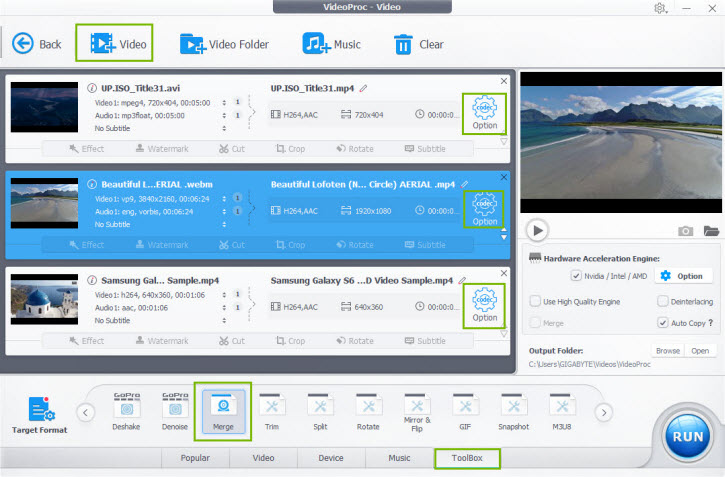This screenshot has width=725, height=477.
Task: Change subtitle selector for UP.ISO_Title31.avi
Action: coord(224,128)
